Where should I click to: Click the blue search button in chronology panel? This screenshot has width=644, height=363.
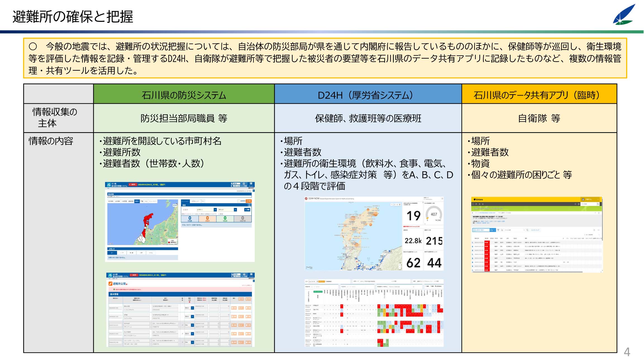tap(247, 210)
